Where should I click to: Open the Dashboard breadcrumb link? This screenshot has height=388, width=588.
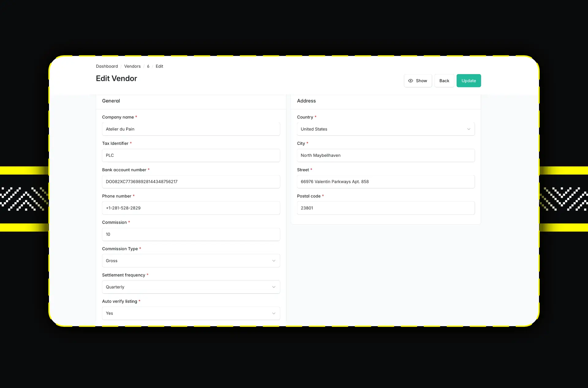(x=107, y=66)
